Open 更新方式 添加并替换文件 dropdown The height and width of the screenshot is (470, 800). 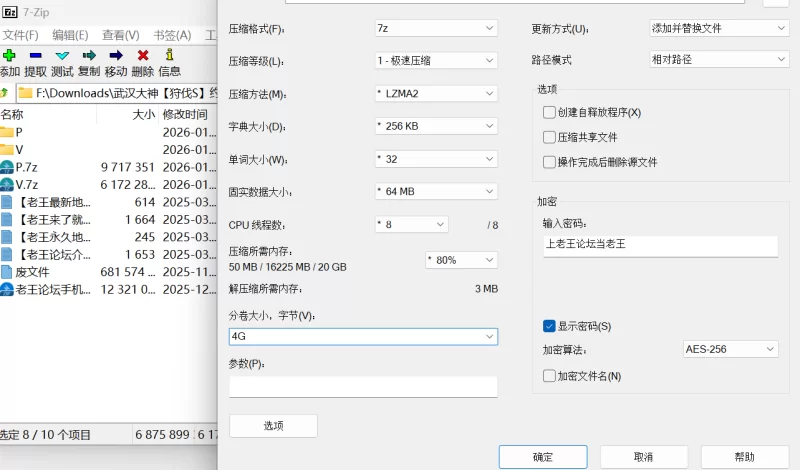(719, 28)
